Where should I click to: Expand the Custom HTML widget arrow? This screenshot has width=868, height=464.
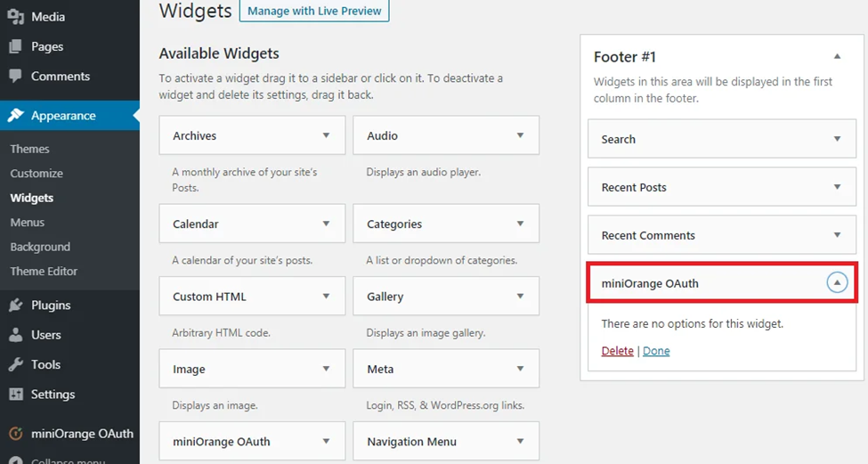[x=326, y=297]
